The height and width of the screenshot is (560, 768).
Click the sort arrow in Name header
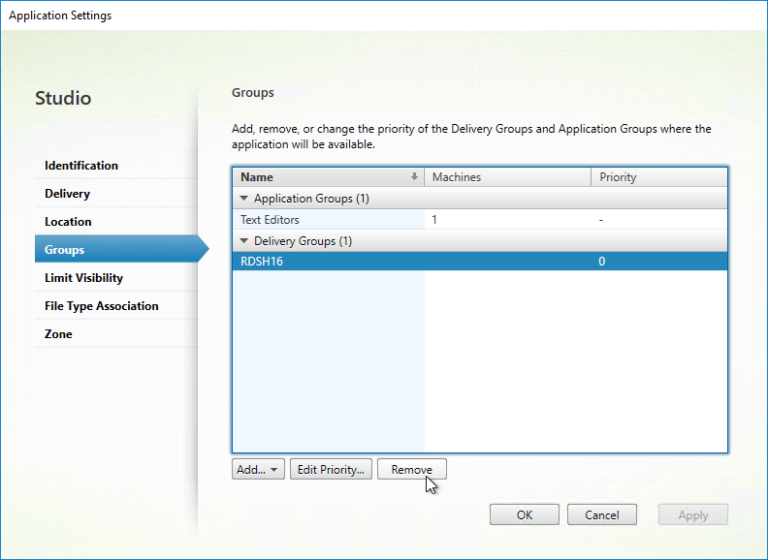(414, 177)
